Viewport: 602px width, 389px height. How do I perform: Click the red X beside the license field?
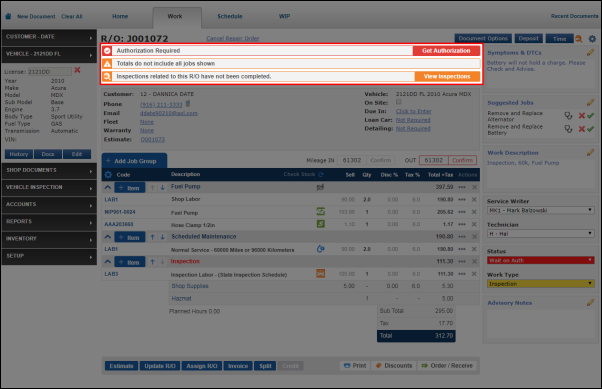click(77, 70)
